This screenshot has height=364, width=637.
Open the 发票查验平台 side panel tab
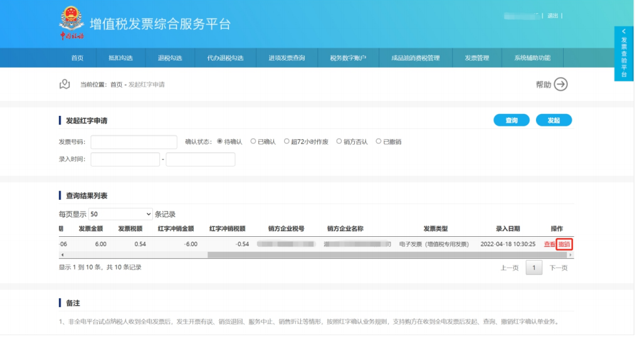point(624,53)
